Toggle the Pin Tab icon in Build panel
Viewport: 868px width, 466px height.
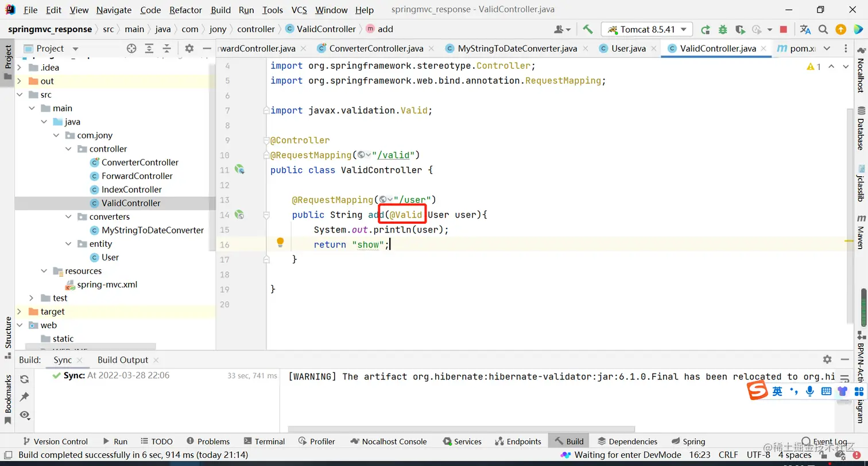coord(24,397)
